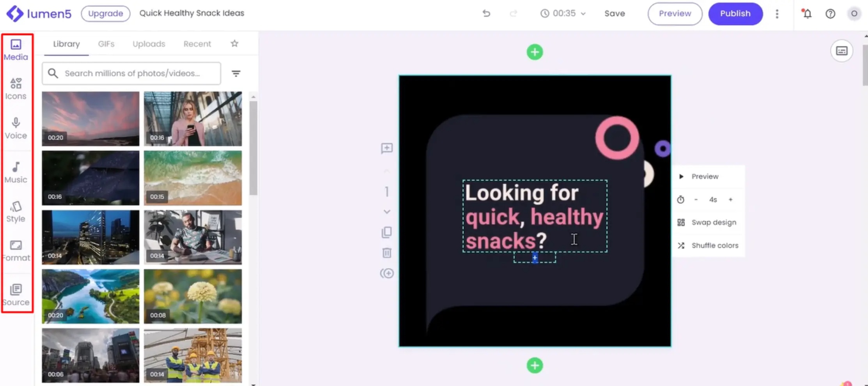The image size is (868, 386).
Task: Open the Music panel
Action: [16, 172]
